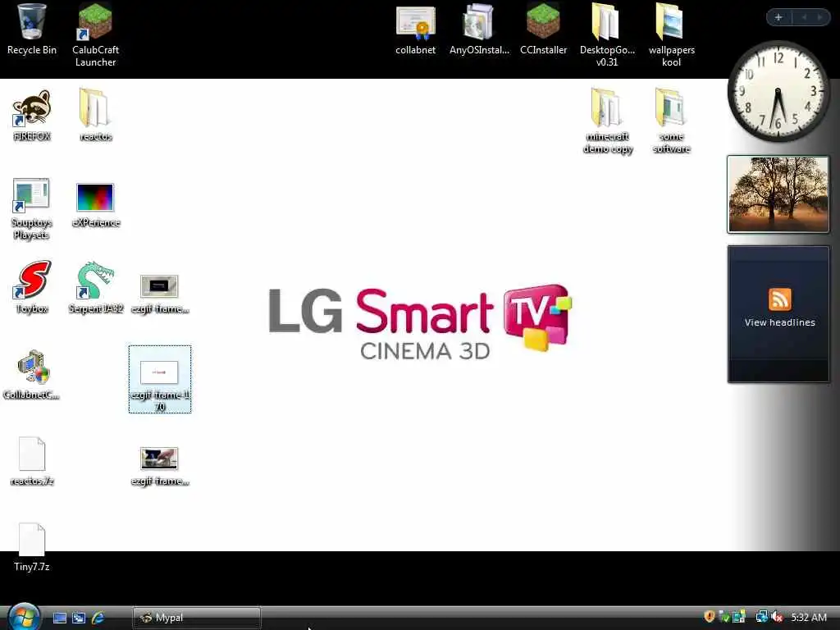Image resolution: width=840 pixels, height=630 pixels.
Task: Select the CollabnetC... installer icon
Action: click(x=32, y=374)
